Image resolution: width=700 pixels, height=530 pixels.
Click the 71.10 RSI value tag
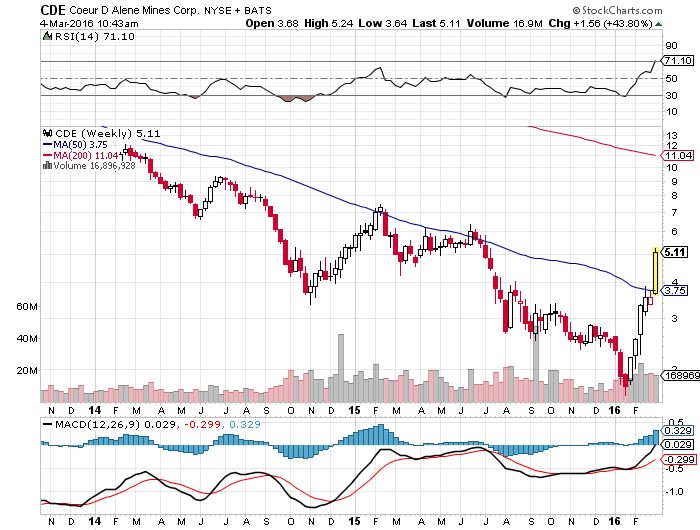pyautogui.click(x=677, y=60)
